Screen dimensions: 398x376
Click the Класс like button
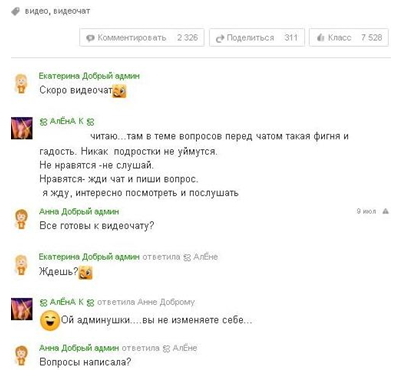(349, 38)
